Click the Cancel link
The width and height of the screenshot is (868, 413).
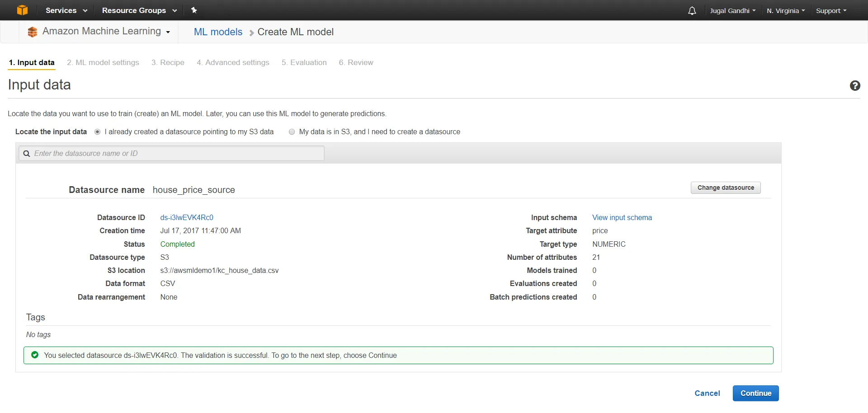[707, 393]
